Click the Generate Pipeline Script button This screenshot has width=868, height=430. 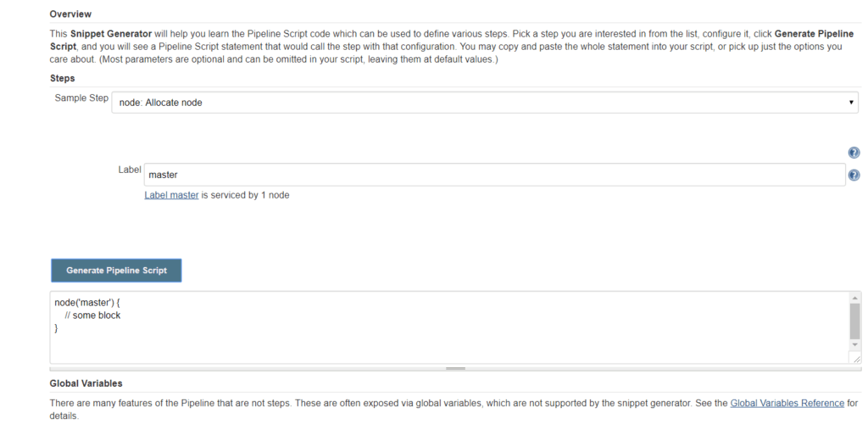tap(116, 271)
